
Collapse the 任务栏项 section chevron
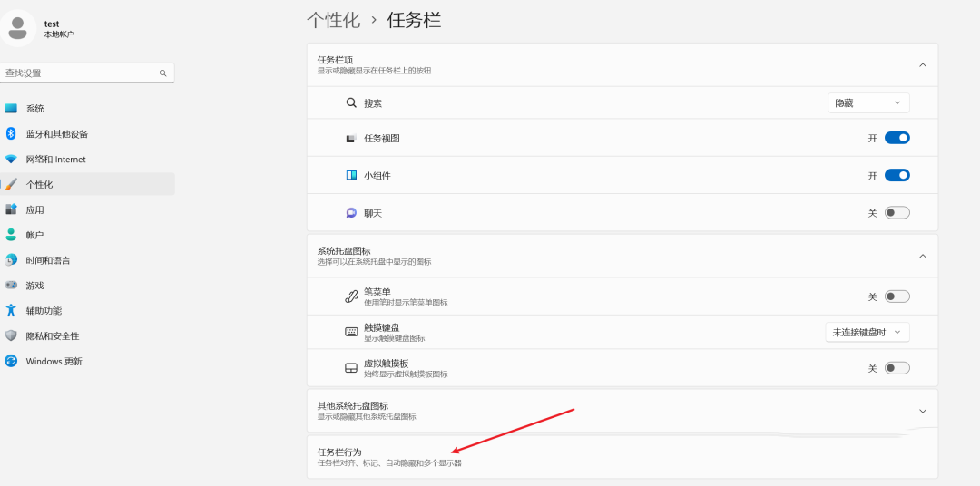[923, 65]
